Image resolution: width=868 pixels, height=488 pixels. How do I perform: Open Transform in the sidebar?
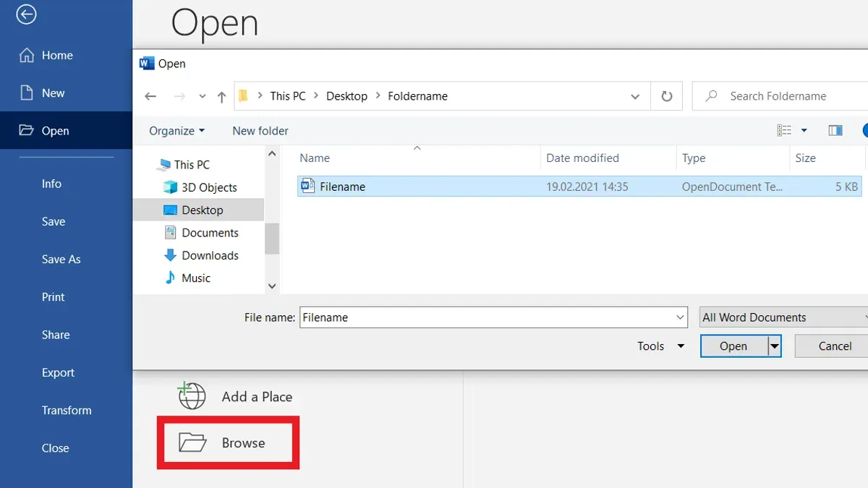coord(66,410)
